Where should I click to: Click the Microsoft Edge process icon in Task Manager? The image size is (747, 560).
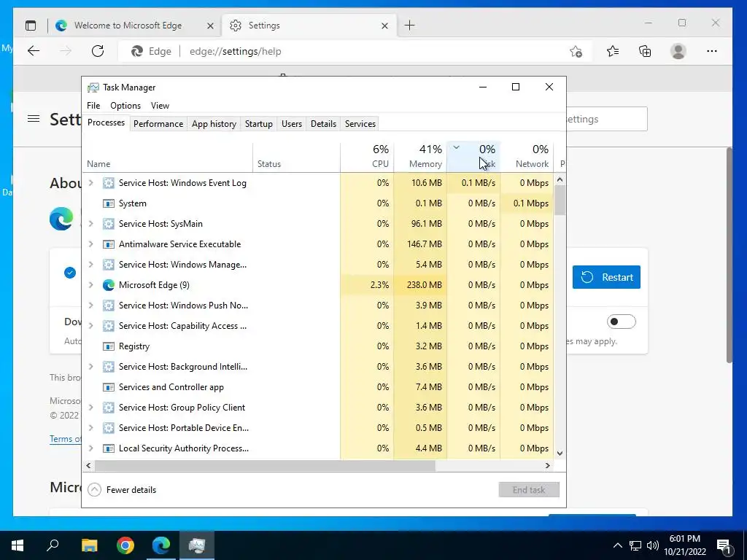[x=109, y=285]
